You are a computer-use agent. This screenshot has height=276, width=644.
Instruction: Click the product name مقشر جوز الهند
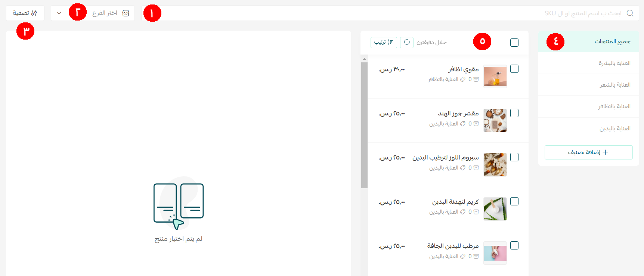click(458, 114)
